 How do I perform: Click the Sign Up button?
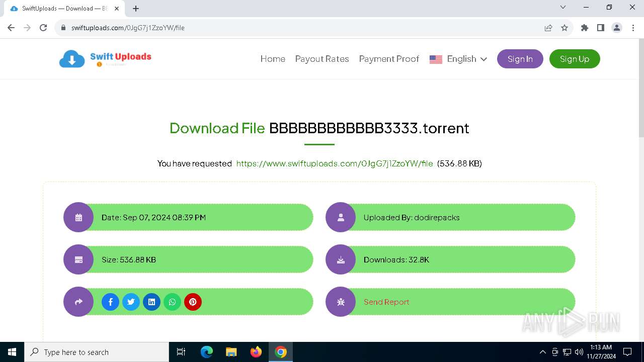(575, 59)
